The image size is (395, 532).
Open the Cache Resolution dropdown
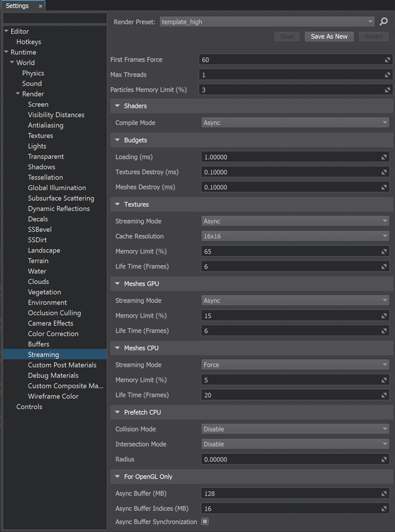point(295,236)
